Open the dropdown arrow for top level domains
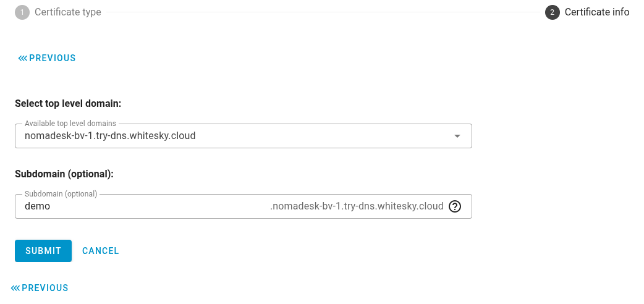Screen dimensions: 644x304 (457, 136)
